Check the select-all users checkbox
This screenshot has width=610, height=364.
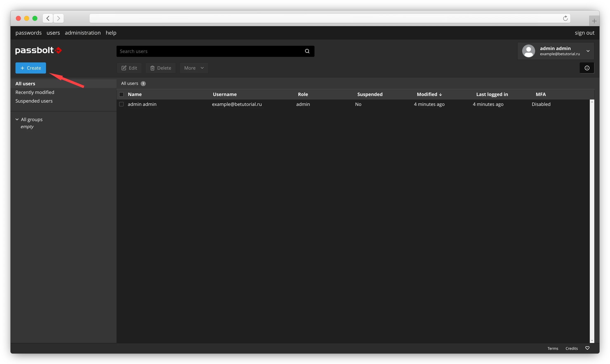[x=121, y=94]
